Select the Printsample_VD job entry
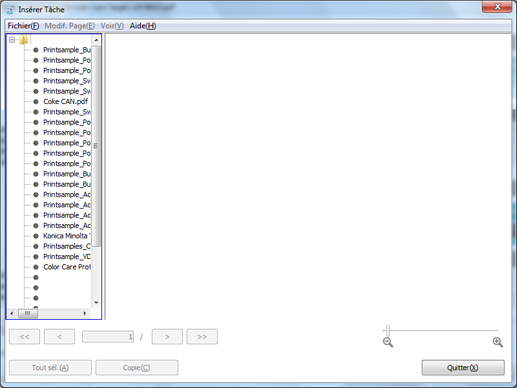This screenshot has height=388, width=517. (67, 256)
